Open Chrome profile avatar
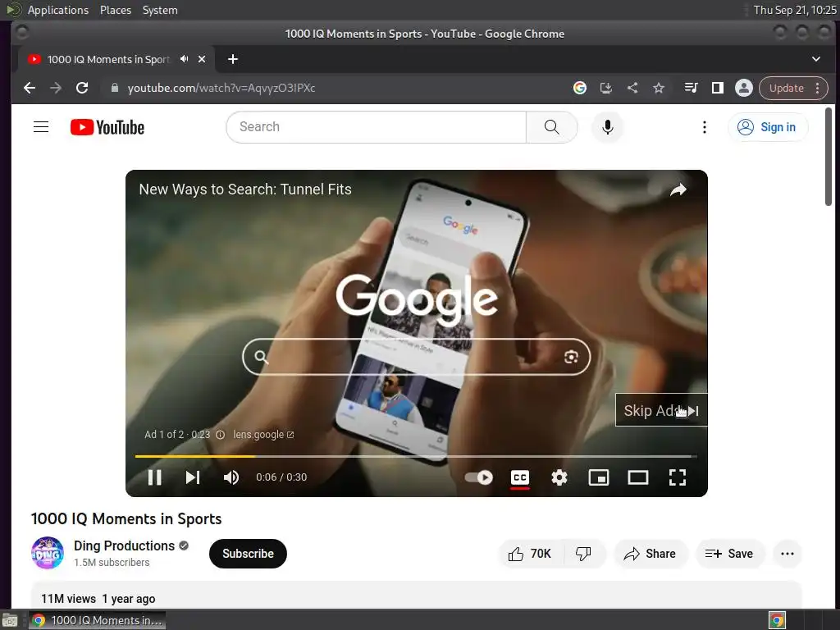The image size is (840, 630). click(744, 88)
